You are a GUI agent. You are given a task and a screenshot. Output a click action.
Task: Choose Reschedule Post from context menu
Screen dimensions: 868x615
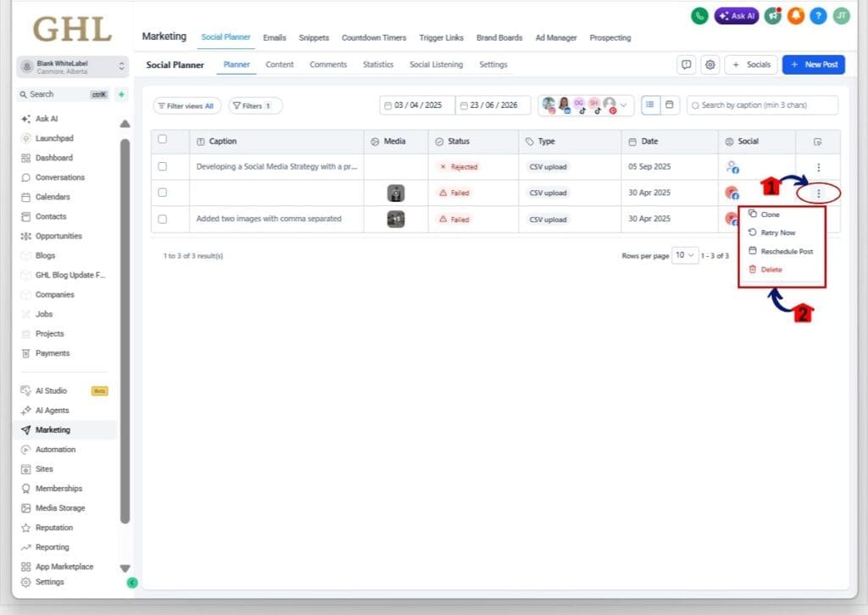coord(787,252)
